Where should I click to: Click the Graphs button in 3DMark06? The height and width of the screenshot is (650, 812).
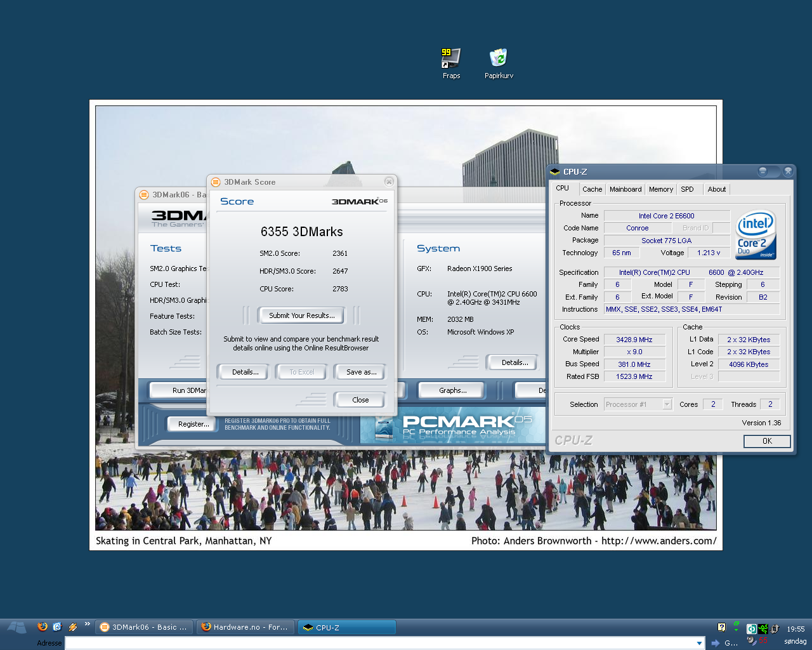(452, 390)
